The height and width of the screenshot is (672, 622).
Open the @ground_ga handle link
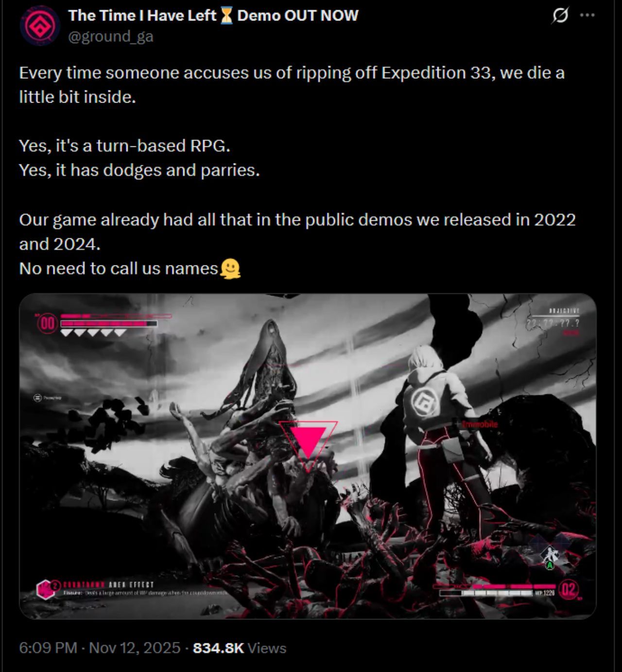(x=111, y=36)
